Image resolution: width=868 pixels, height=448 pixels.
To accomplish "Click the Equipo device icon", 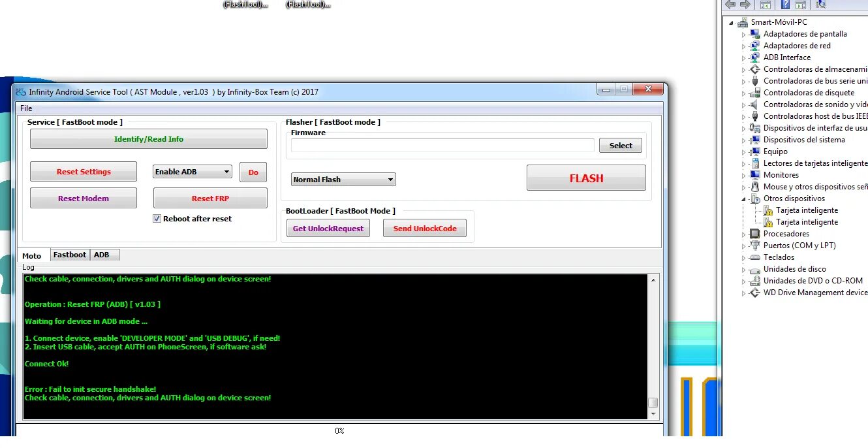I will click(755, 152).
